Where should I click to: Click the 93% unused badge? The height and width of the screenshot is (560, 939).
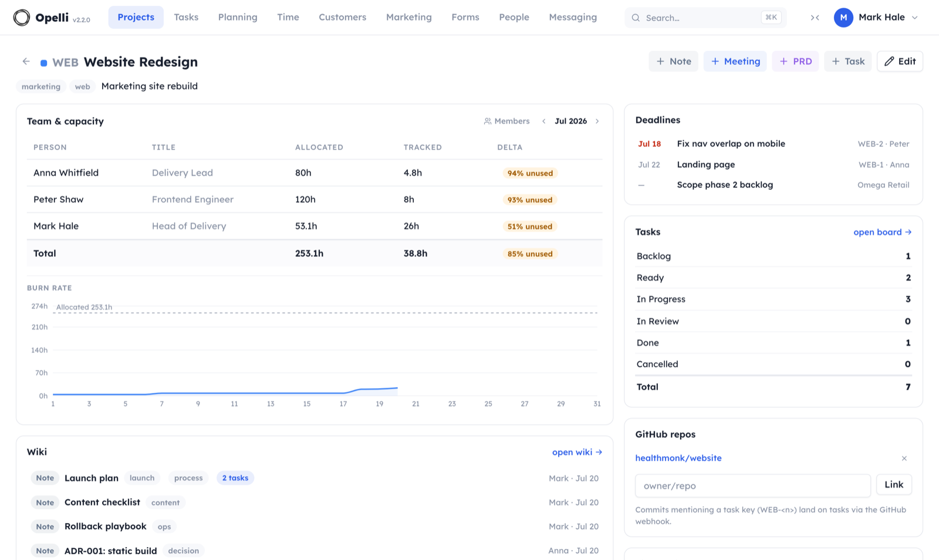[530, 200]
